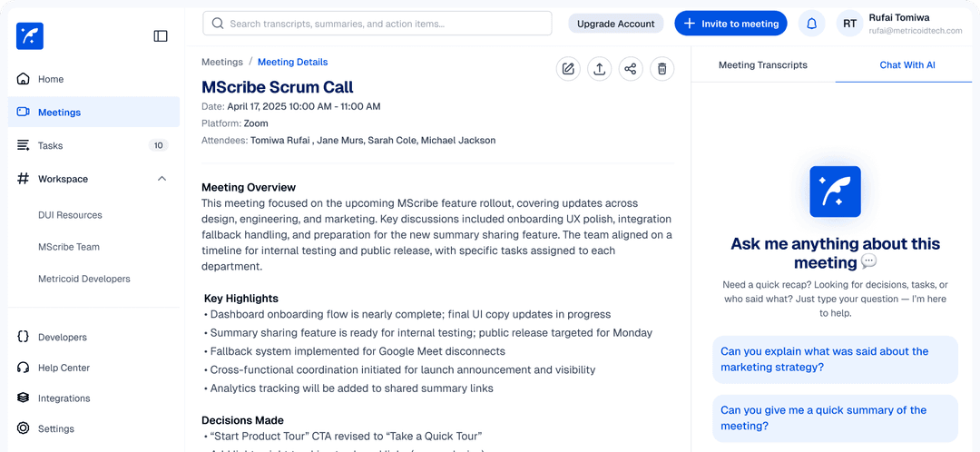Open the Tasks sidebar item
Screen dimensions: 980x452
tap(51, 146)
